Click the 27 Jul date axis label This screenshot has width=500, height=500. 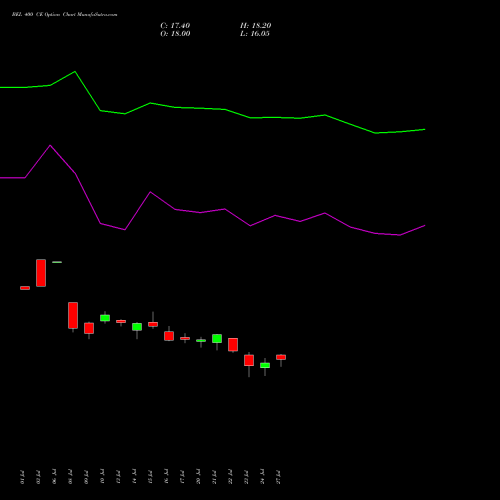[278, 477]
